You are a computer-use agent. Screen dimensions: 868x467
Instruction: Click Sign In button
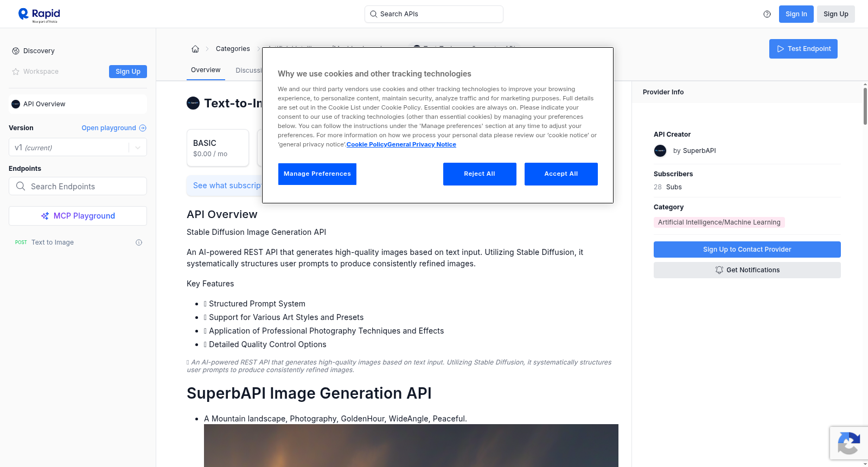pos(796,14)
